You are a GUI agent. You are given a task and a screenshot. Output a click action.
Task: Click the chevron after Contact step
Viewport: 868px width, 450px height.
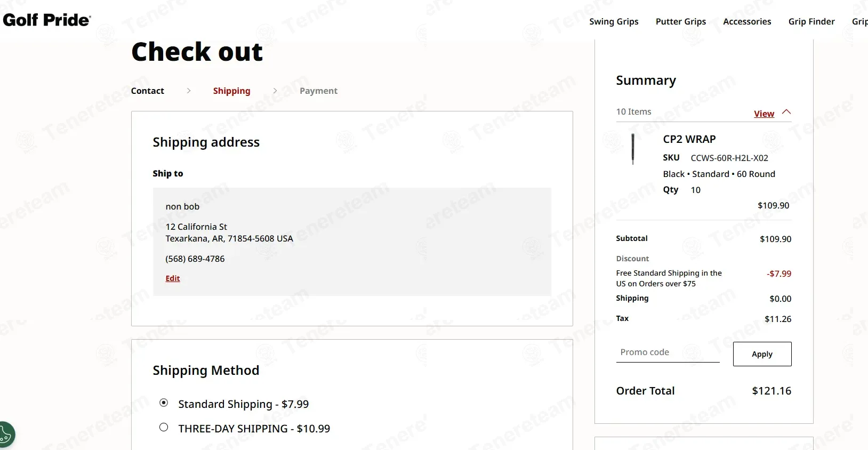[x=189, y=91]
